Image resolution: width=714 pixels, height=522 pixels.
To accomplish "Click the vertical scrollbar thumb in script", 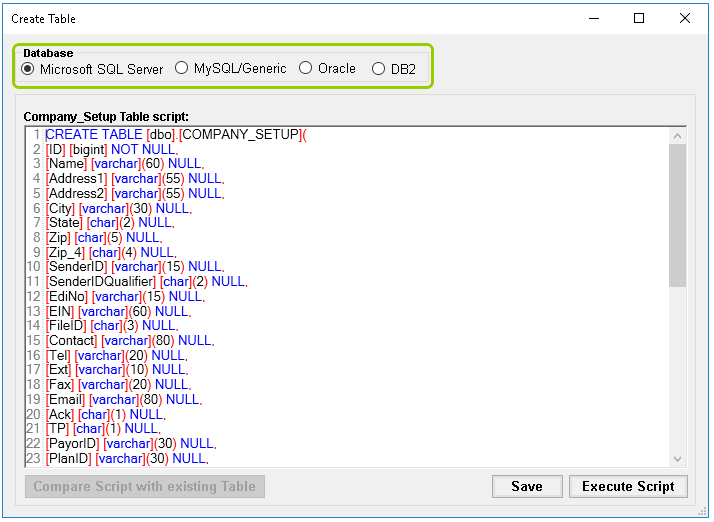I will pyautogui.click(x=677, y=215).
